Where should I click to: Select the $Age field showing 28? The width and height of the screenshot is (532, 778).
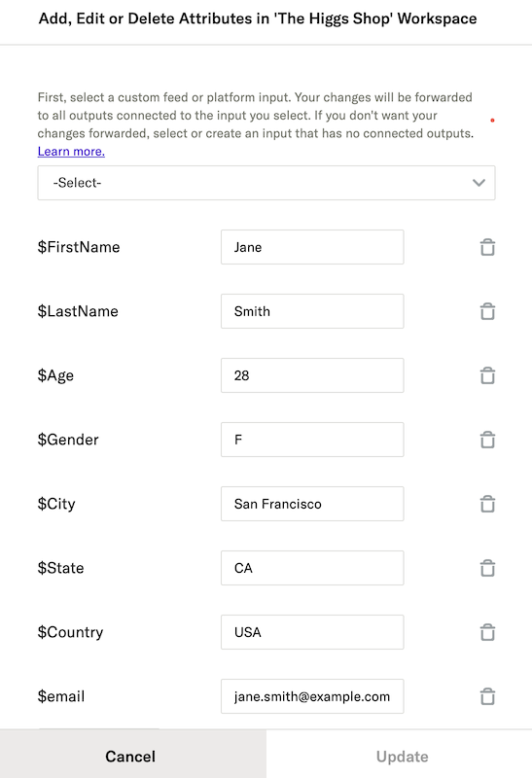[x=312, y=375]
